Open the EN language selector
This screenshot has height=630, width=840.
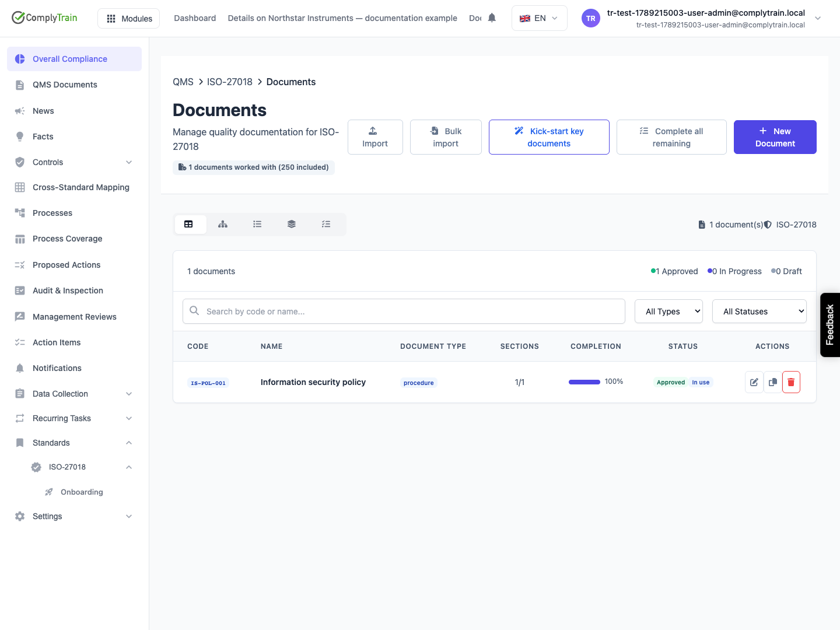tap(539, 18)
